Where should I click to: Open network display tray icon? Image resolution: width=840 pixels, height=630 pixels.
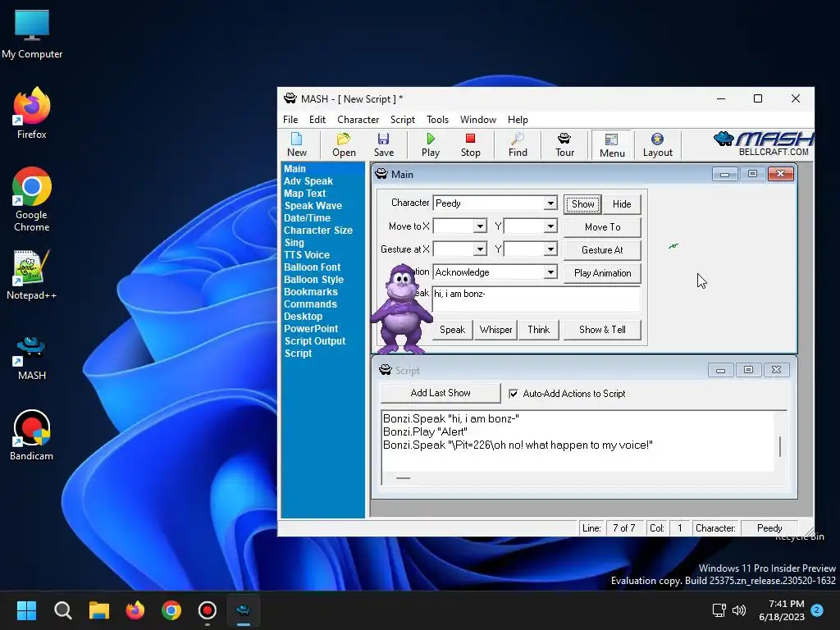point(719,610)
